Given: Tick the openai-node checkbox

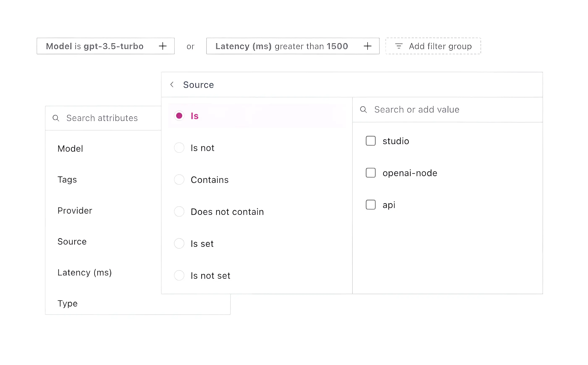Looking at the screenshot, I should point(370,173).
